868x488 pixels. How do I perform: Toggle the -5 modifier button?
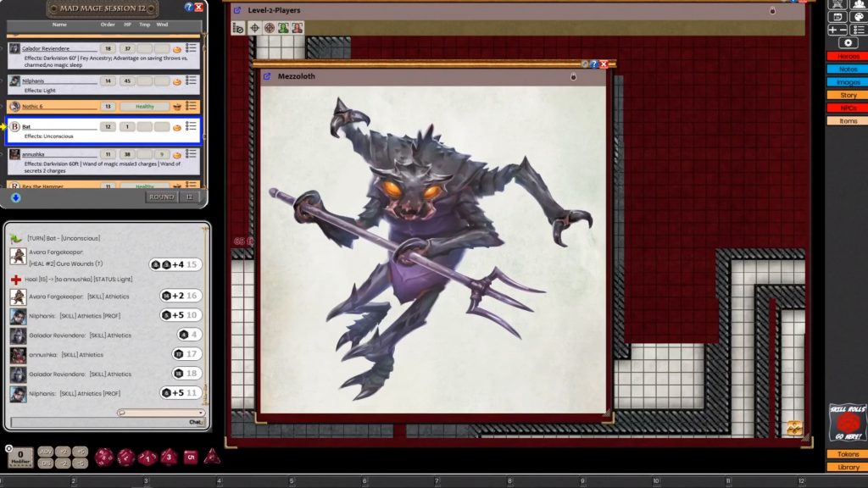[81, 463]
